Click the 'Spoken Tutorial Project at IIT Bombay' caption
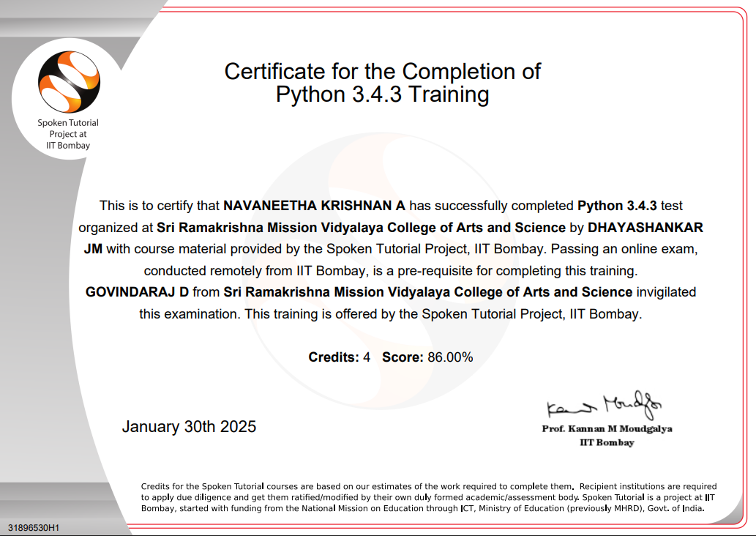The width and height of the screenshot is (756, 536). coord(68,134)
